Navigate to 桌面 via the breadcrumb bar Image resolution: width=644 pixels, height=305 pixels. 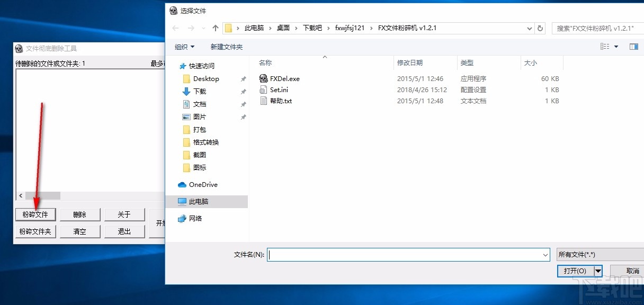pos(284,28)
